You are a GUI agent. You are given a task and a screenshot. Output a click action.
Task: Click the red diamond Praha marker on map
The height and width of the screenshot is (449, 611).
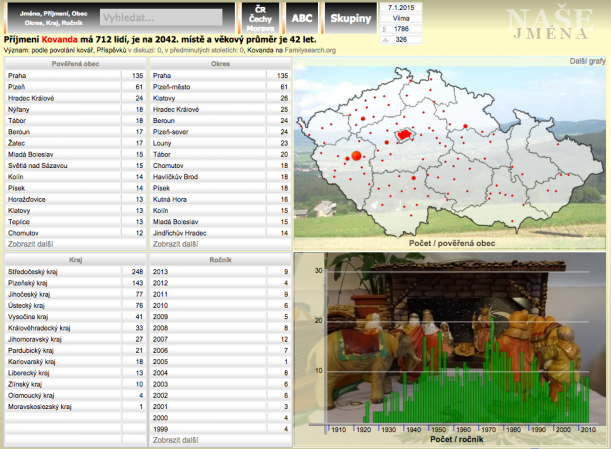pos(404,133)
